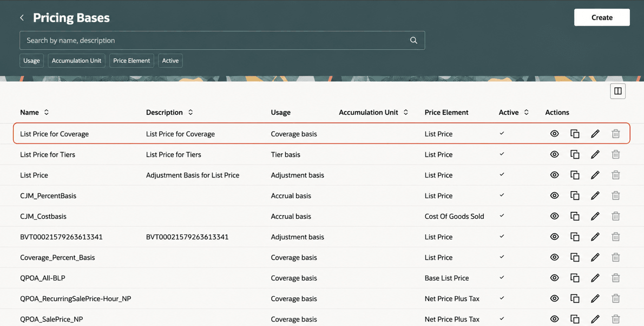Click the Usage column header
Viewport: 644px width, 326px height.
280,112
